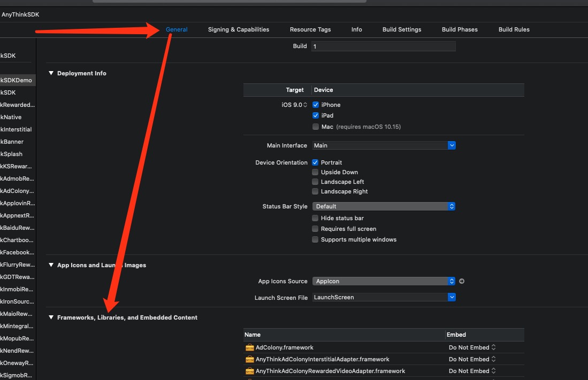The height and width of the screenshot is (380, 588).
Task: Collapse the Deployment Info section
Action: tap(51, 73)
